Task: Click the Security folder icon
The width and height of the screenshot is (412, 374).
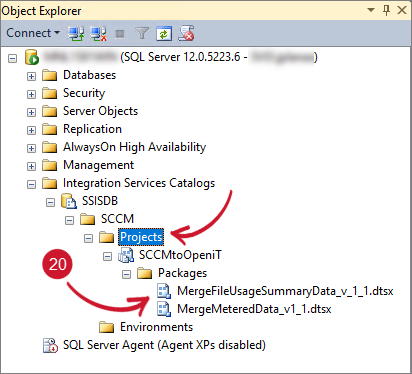Action: click(x=50, y=93)
